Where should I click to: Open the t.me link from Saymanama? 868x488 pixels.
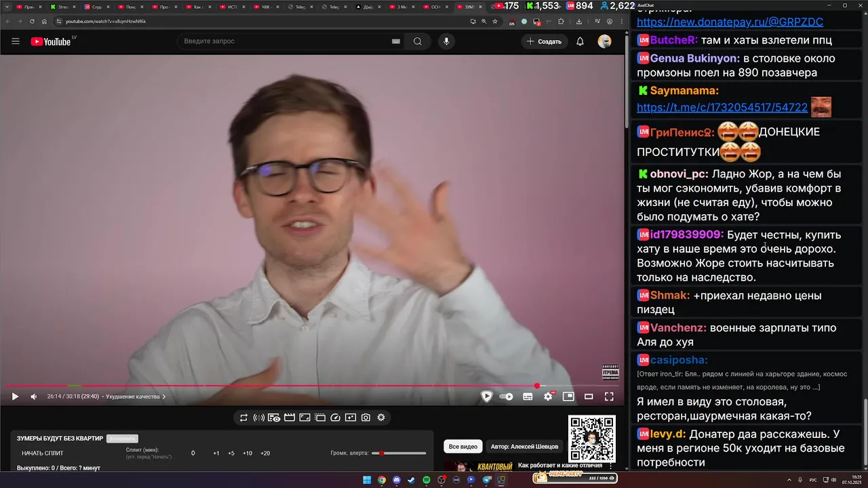coord(722,107)
